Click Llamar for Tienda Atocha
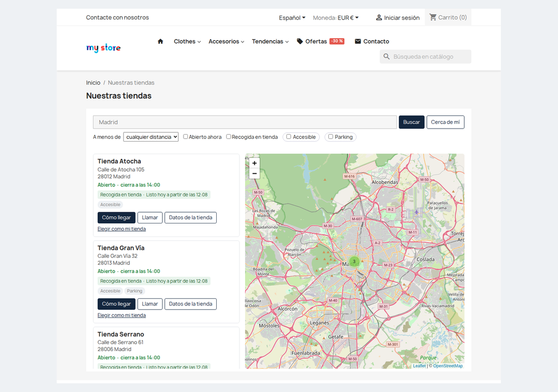Screen dimensions: 558x392 [150, 217]
